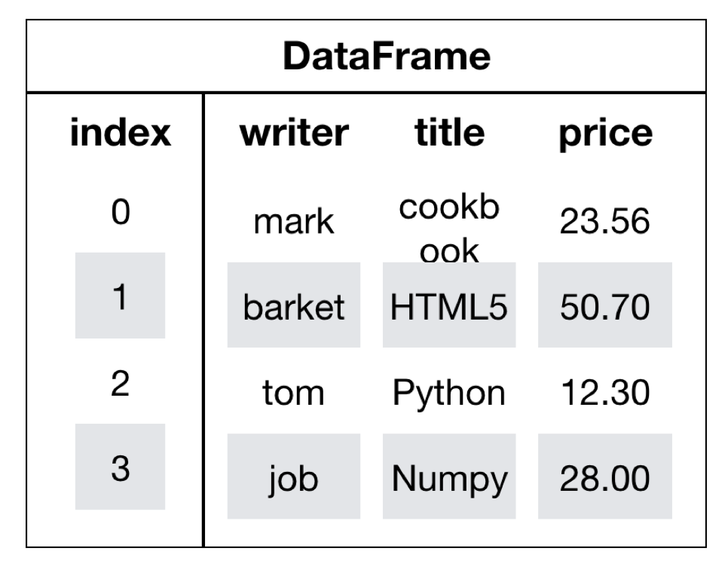Click the price value 50.70
This screenshot has height=582, width=728.
tap(605, 306)
